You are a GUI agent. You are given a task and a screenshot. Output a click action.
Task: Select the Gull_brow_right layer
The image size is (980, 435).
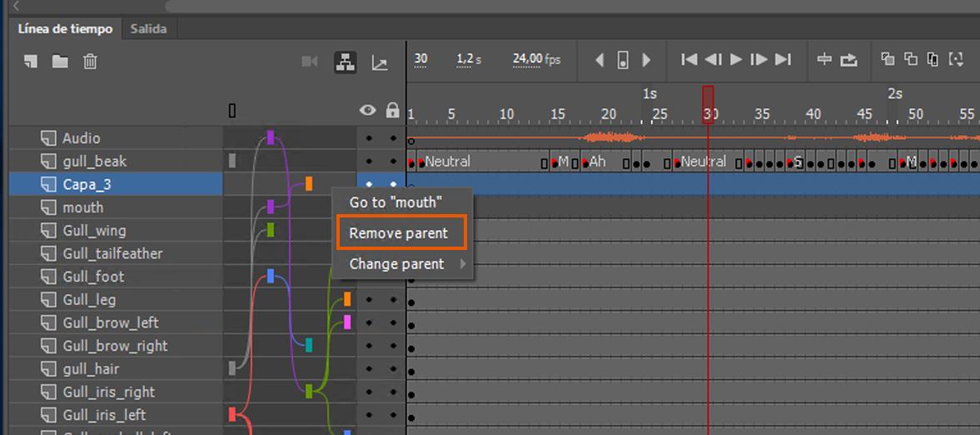[117, 346]
